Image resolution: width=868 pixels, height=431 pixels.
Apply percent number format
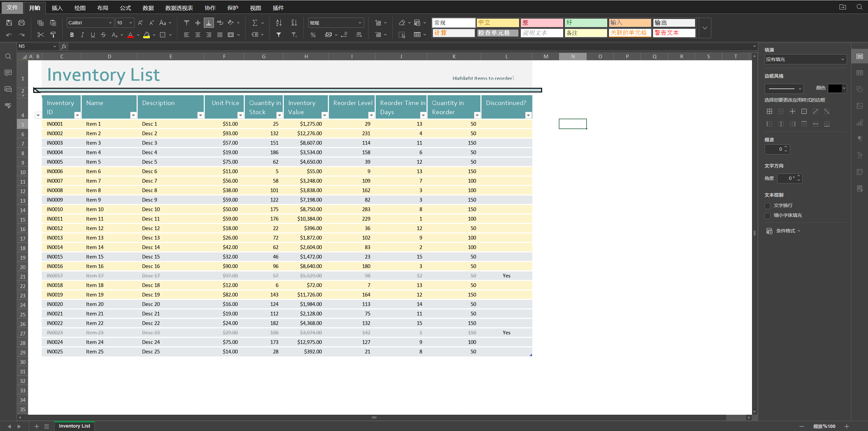313,35
